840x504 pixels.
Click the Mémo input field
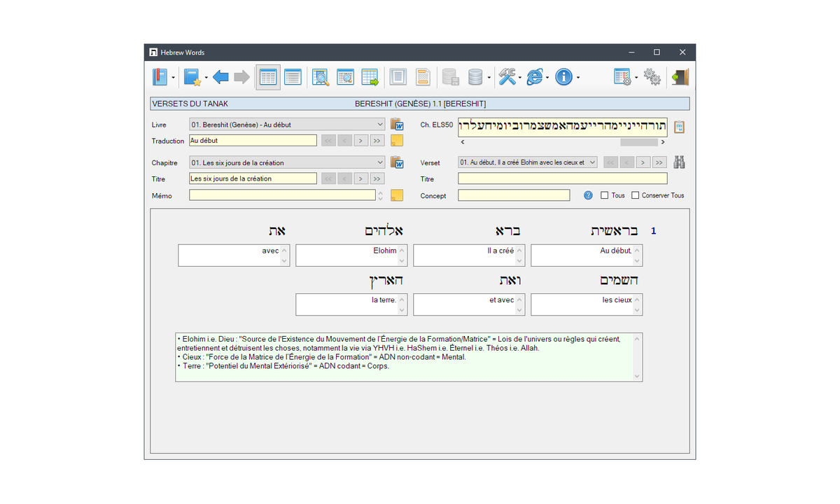(282, 195)
